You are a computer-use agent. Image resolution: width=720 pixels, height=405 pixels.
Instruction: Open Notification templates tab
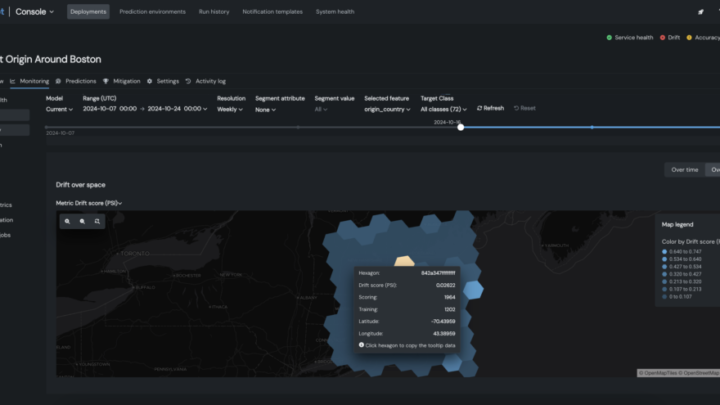(x=272, y=12)
